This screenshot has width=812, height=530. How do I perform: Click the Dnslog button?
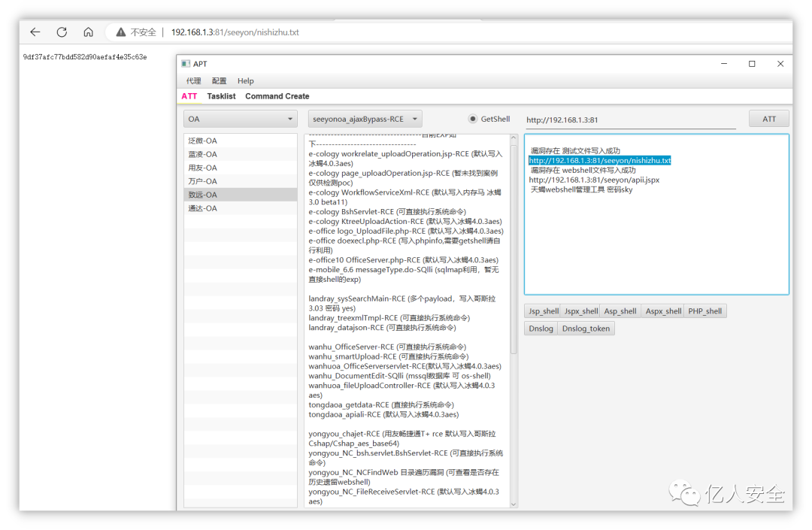541,329
